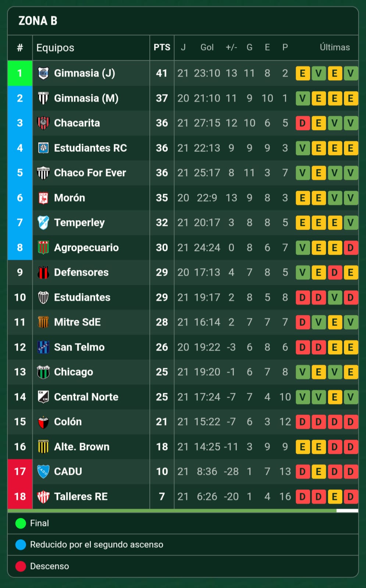Image resolution: width=366 pixels, height=588 pixels.
Task: Click the Mitre SdE team name
Action: click(x=77, y=322)
